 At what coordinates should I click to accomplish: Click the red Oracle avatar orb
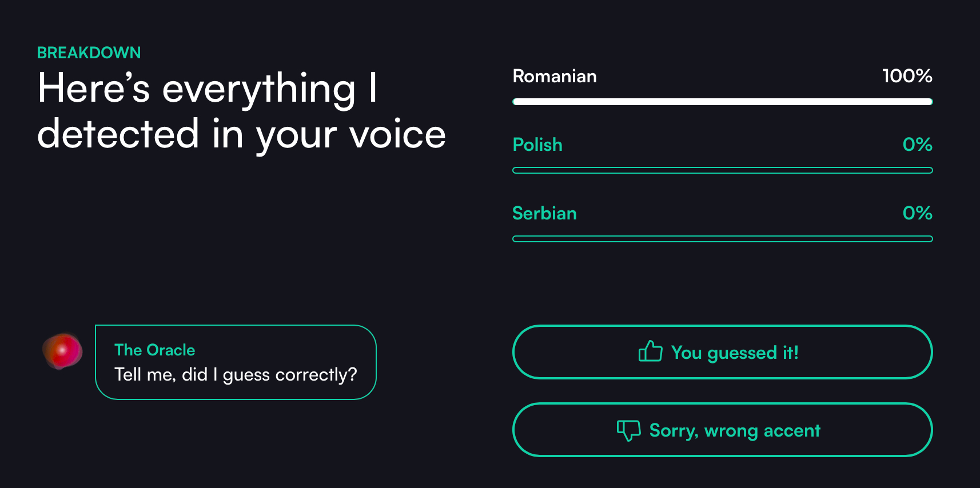pyautogui.click(x=62, y=351)
